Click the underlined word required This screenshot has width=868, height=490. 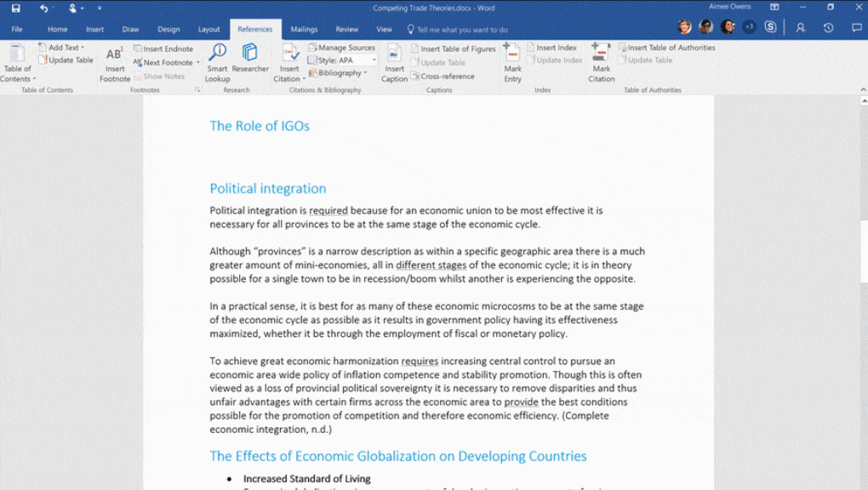(328, 210)
